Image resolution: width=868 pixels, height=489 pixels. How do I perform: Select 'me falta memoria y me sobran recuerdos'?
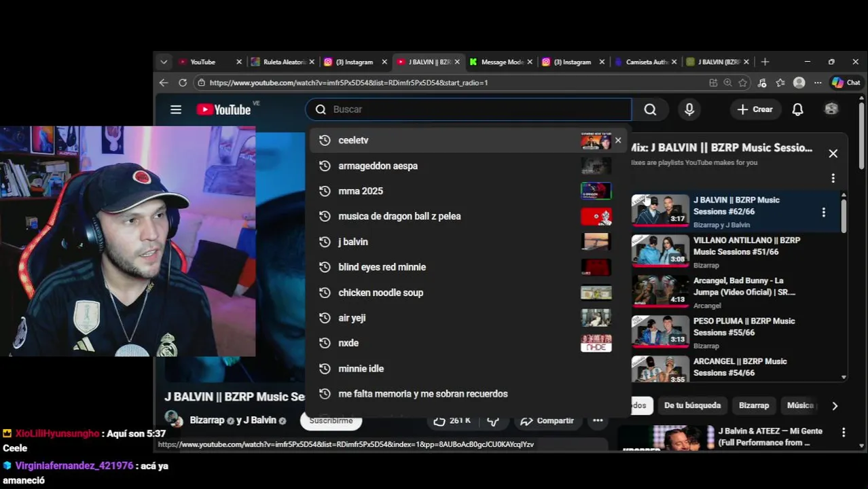tap(469, 394)
